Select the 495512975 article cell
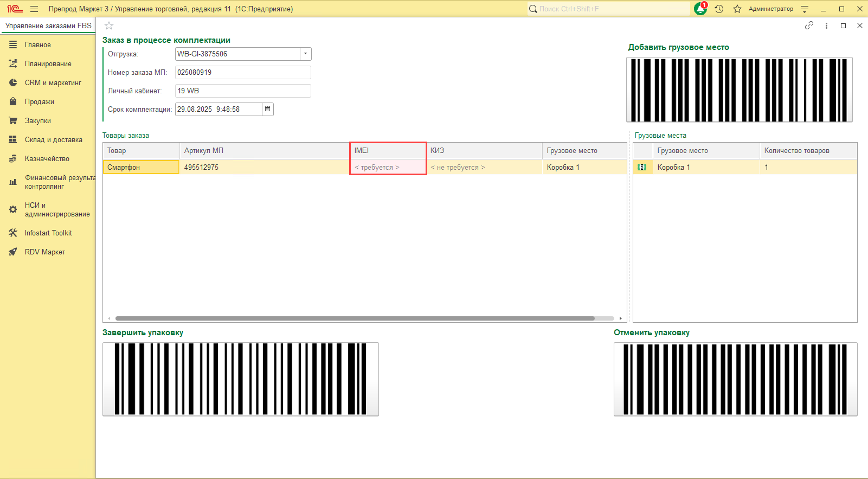This screenshot has height=479, width=868. 265,167
